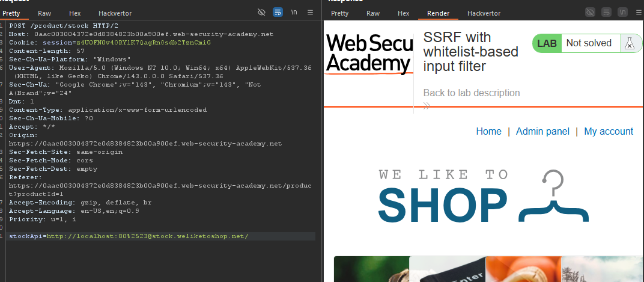Image resolution: width=644 pixels, height=282 pixels.
Task: Toggle word wrap icon in request pane
Action: point(278,13)
